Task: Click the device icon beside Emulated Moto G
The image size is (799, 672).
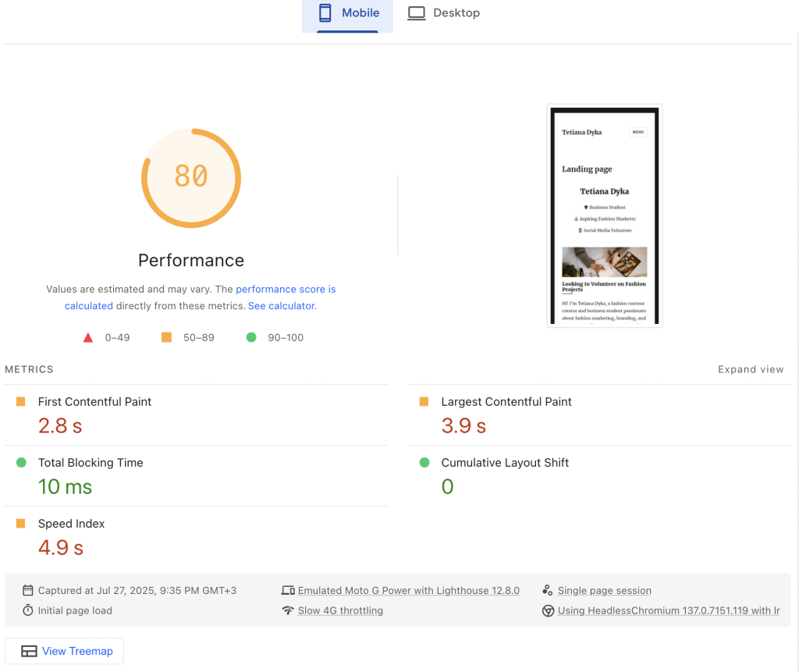Action: [x=288, y=591]
